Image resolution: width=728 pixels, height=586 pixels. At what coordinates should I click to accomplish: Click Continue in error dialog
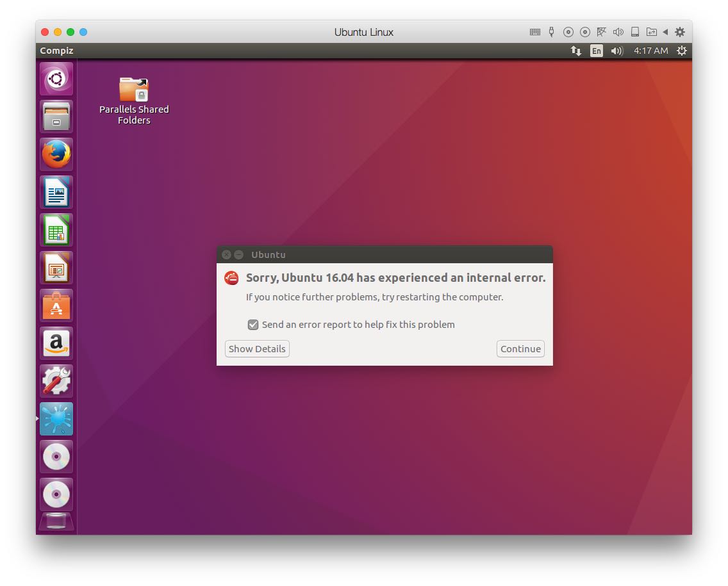click(520, 349)
